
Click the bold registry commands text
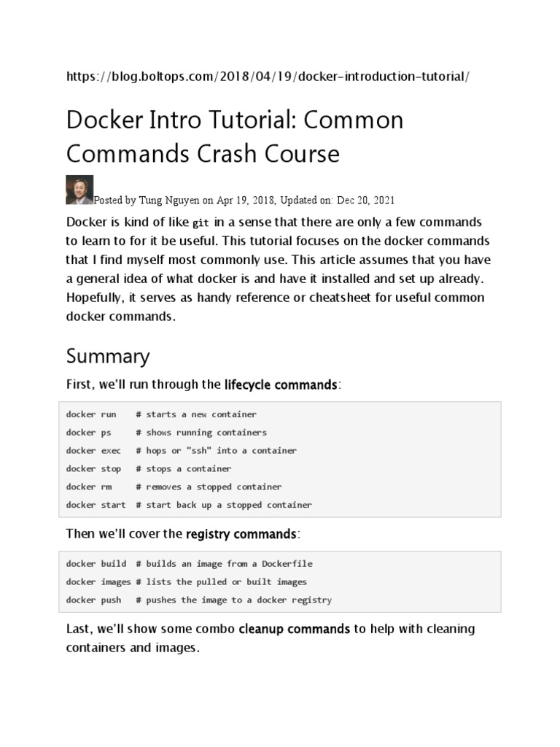tap(241, 534)
